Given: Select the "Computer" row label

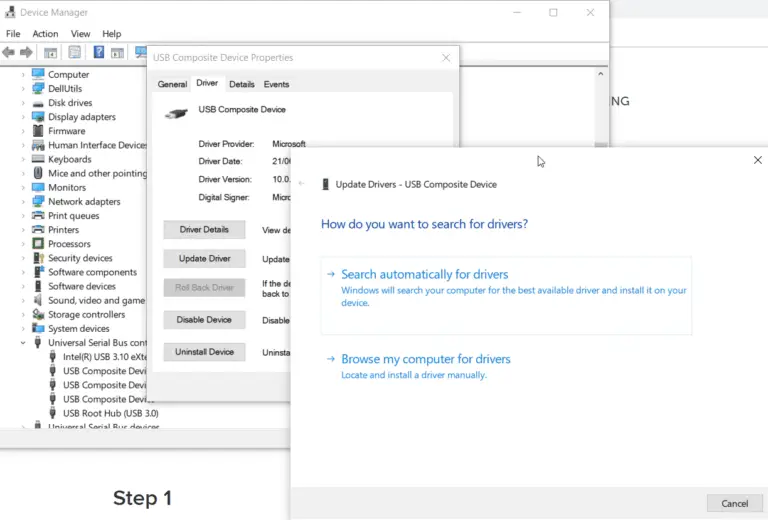Looking at the screenshot, I should (x=69, y=74).
